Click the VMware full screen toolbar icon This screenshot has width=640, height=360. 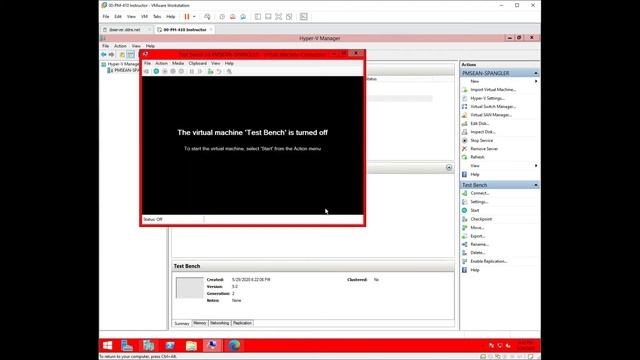278,17
